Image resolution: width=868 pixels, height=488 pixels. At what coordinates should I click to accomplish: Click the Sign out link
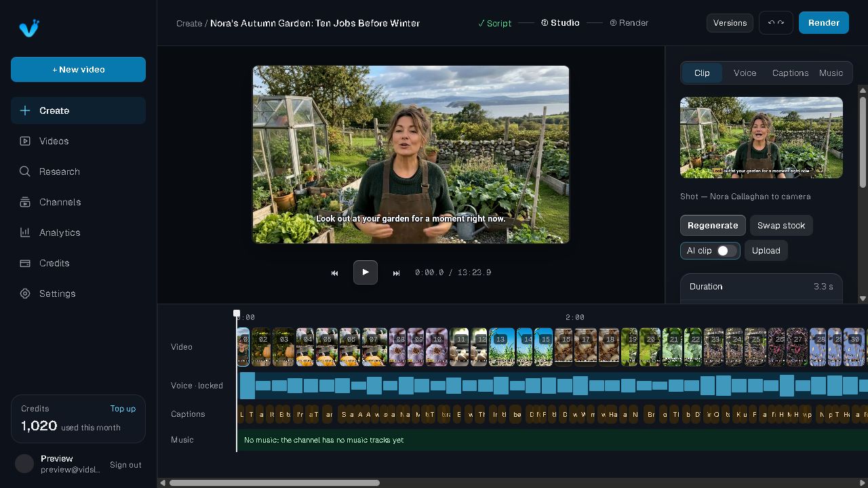point(125,465)
